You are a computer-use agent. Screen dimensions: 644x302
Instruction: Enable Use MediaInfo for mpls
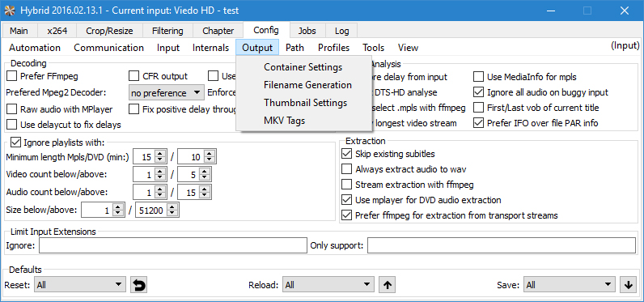point(478,77)
